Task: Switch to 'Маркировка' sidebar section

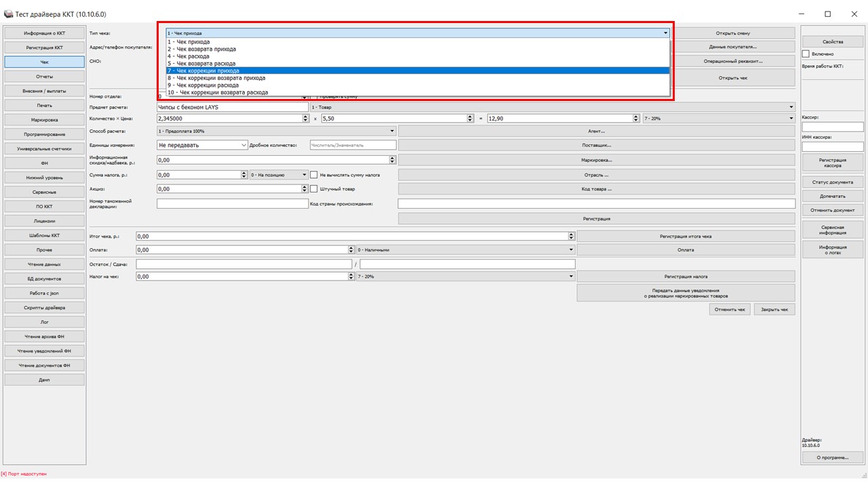Action: (45, 120)
